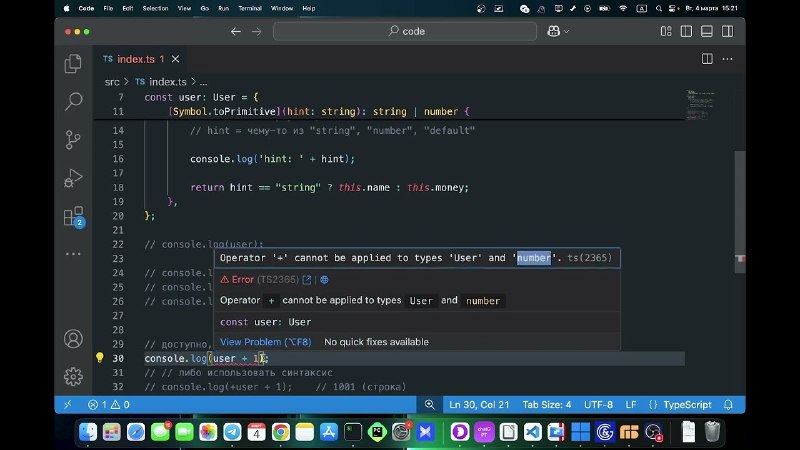Open Run and Debug view
This screenshot has height=450, width=800.
73,178
